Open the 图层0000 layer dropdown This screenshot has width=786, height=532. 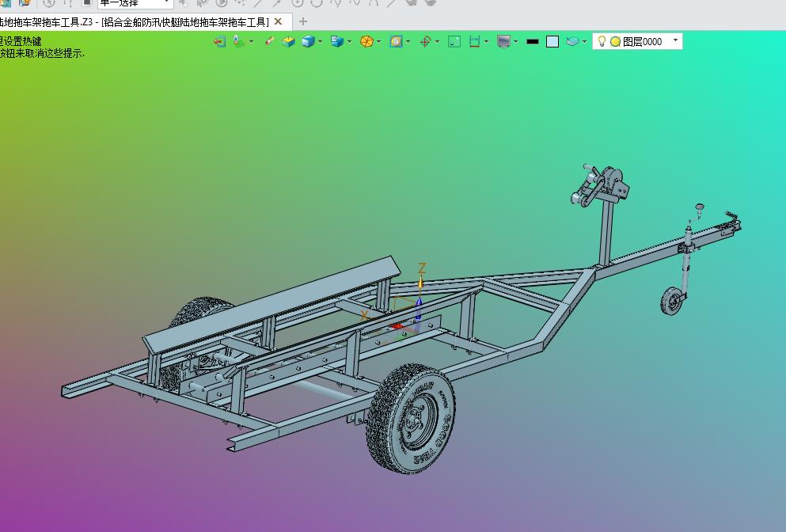pyautogui.click(x=675, y=40)
